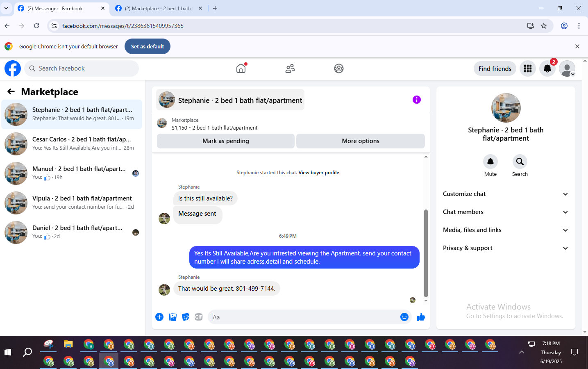Go back from Marketplace chats list

coord(11,91)
